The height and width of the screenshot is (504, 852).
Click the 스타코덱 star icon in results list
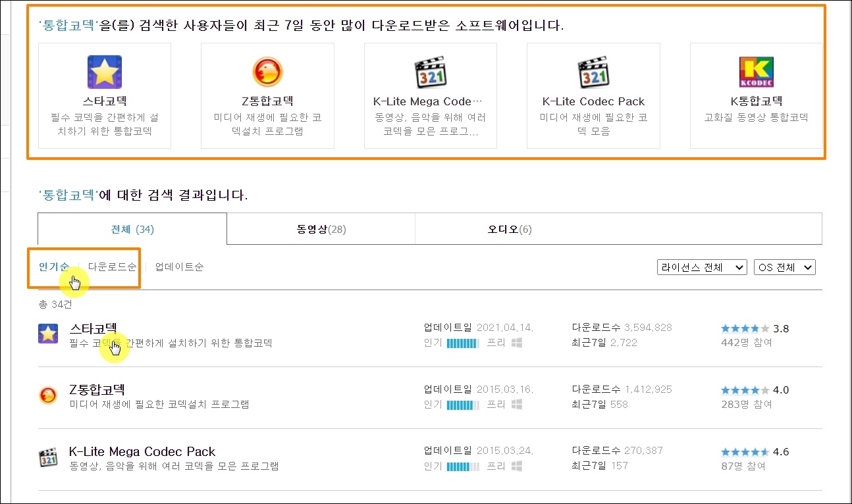tap(48, 334)
